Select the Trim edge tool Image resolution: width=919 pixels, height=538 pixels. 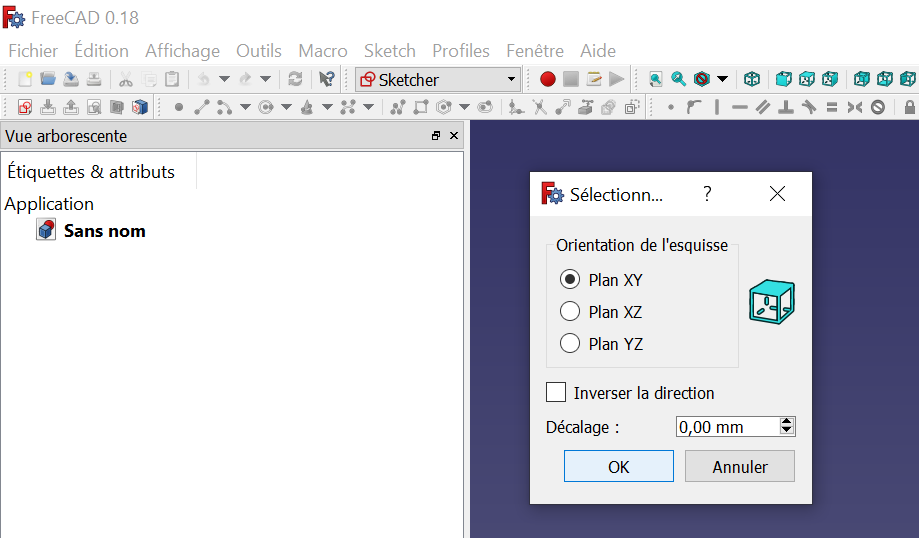539,107
